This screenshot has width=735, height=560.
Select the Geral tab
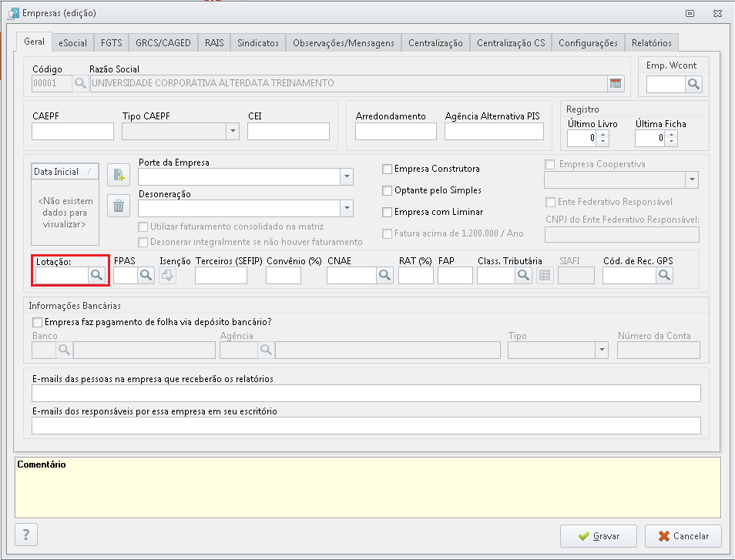[x=34, y=42]
